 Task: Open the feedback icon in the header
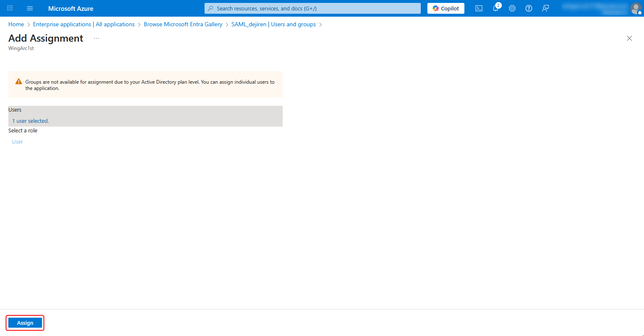coord(545,8)
